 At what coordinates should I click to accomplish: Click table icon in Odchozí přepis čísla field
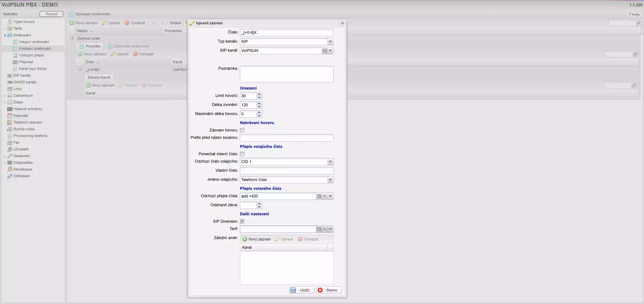pos(319,196)
